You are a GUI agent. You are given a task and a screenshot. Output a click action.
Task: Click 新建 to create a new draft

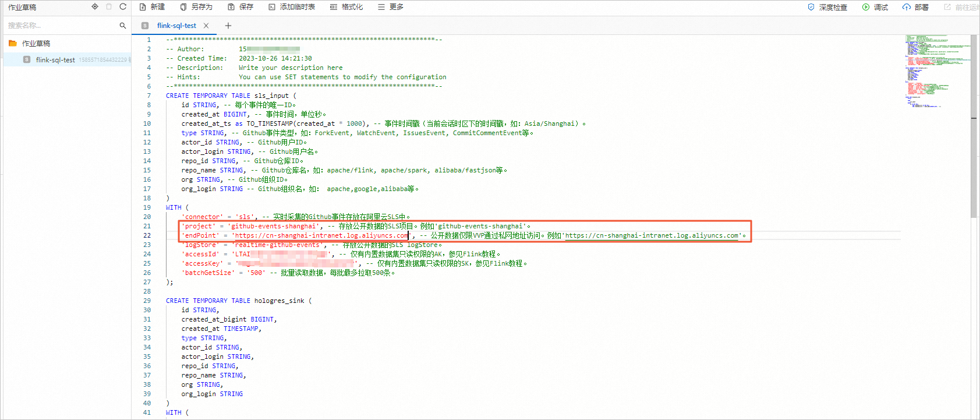coord(152,7)
